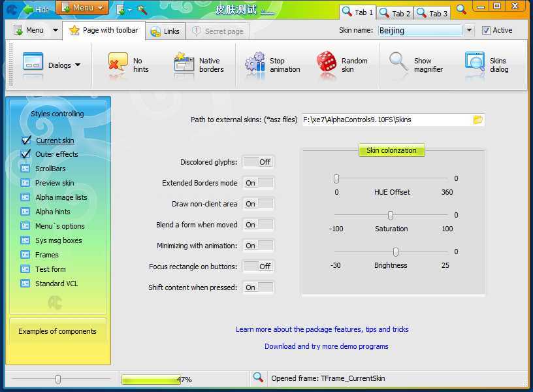533x392 pixels.
Task: Click the Skin colorization button
Action: click(x=391, y=150)
